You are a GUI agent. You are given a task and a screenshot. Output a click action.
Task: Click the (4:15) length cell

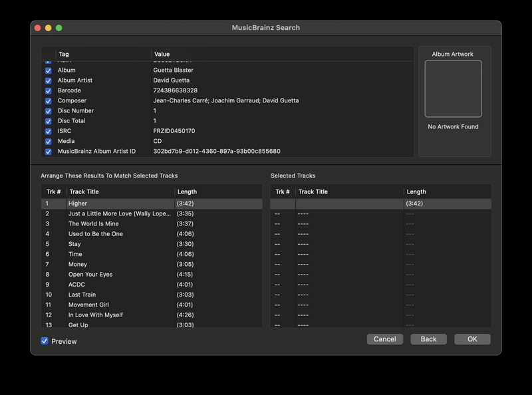pos(185,274)
